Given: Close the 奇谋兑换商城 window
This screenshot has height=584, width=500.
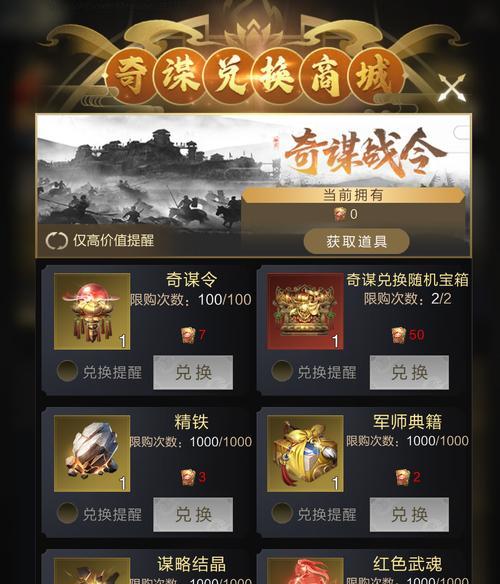Looking at the screenshot, I should coord(452,88).
